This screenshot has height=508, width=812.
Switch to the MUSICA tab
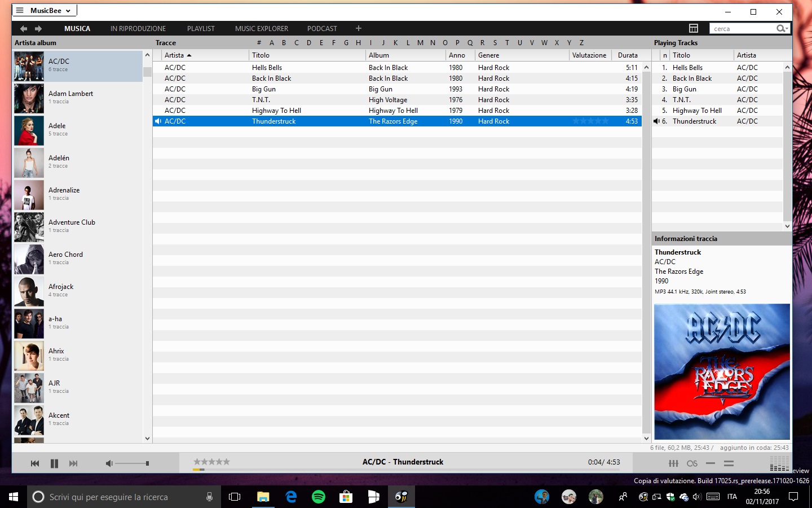coord(77,28)
